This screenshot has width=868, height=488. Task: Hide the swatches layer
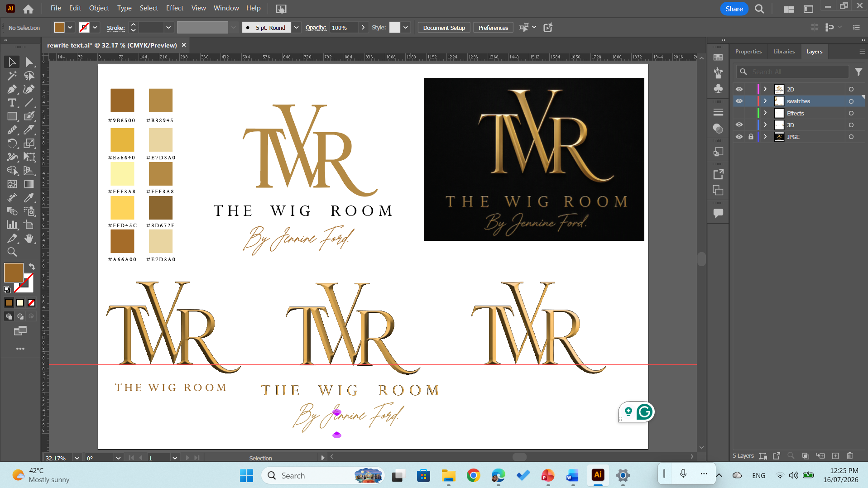tap(739, 101)
